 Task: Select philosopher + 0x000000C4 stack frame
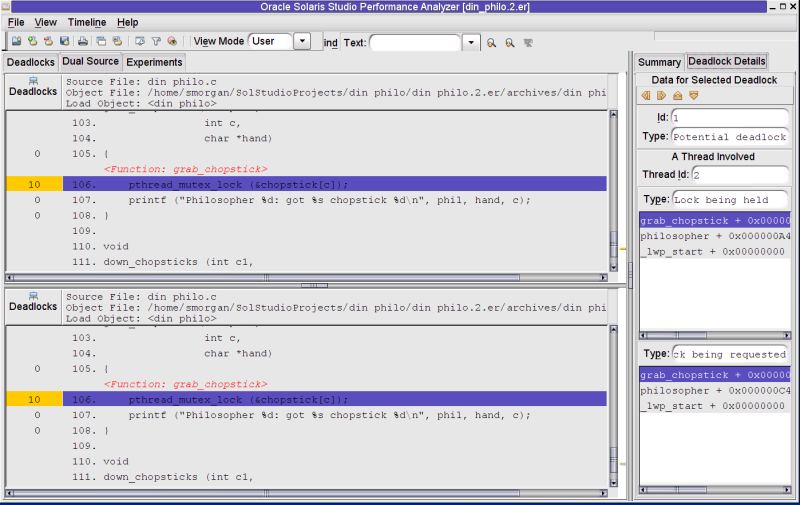click(x=715, y=390)
